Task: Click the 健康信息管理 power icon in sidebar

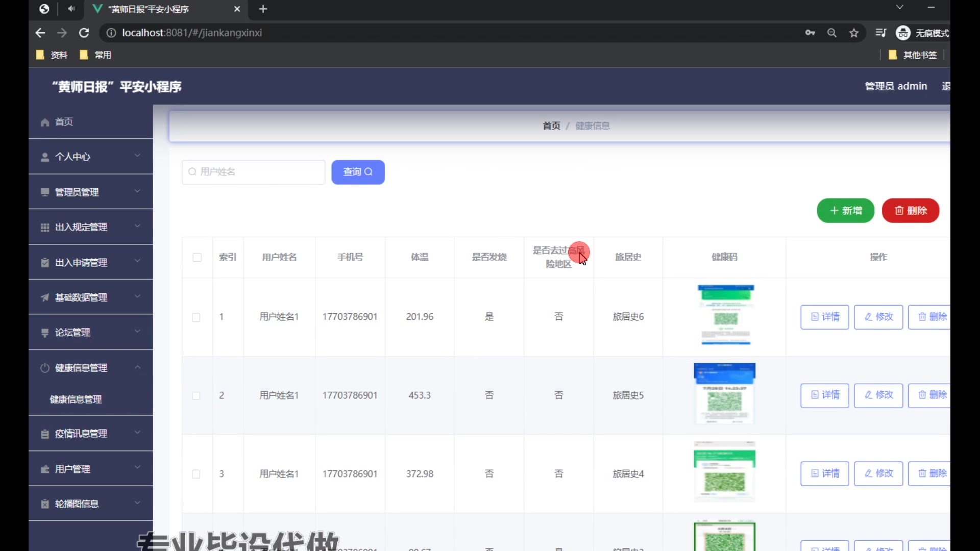Action: point(45,368)
